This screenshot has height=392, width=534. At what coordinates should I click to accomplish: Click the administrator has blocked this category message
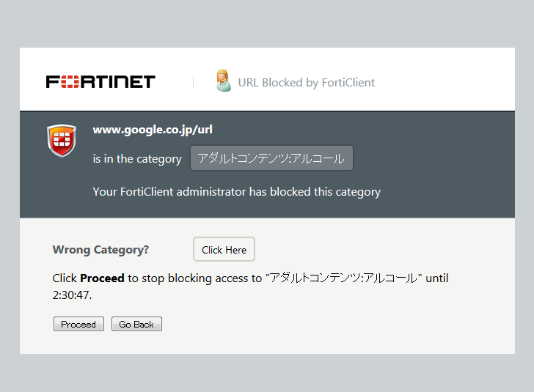click(x=237, y=192)
